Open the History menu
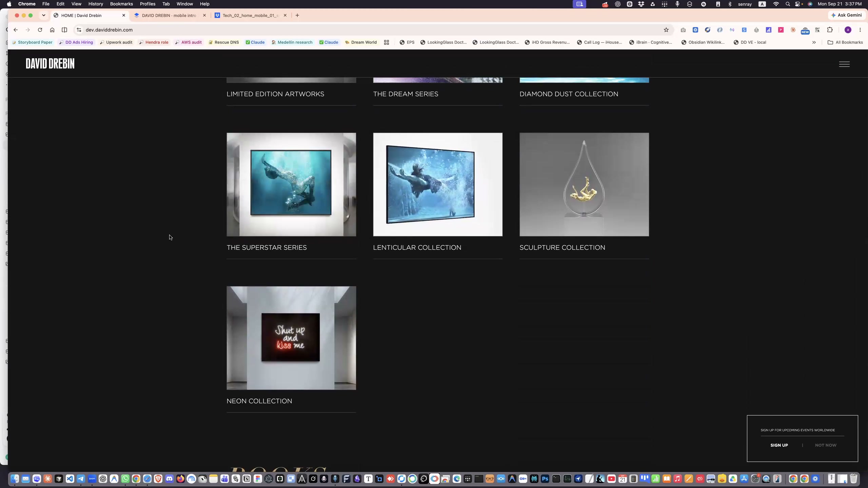This screenshot has width=868, height=488. tap(96, 4)
